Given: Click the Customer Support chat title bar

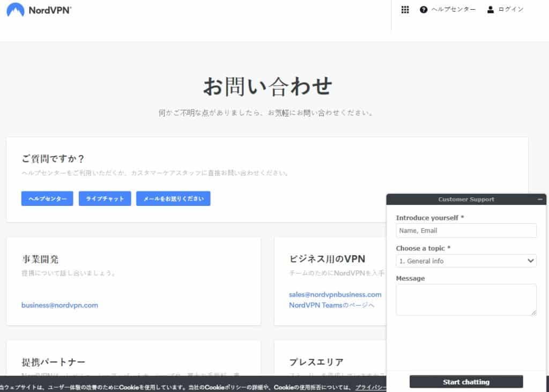Looking at the screenshot, I should coord(466,199).
